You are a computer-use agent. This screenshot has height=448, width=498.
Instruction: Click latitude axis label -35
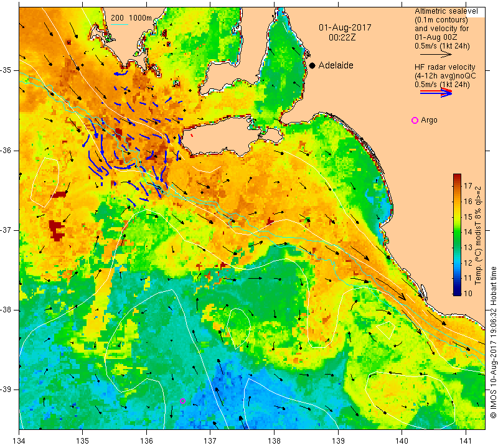(x=6, y=70)
